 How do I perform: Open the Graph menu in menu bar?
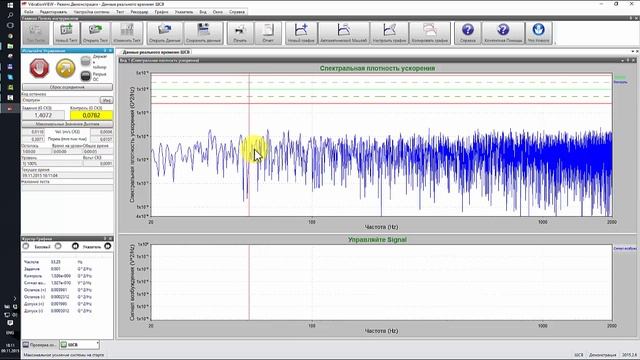(161, 12)
